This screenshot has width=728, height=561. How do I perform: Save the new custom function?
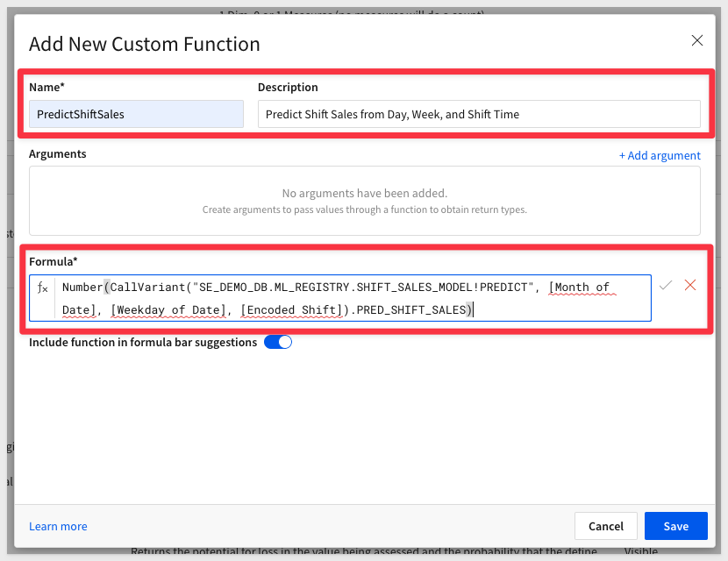pyautogui.click(x=675, y=526)
